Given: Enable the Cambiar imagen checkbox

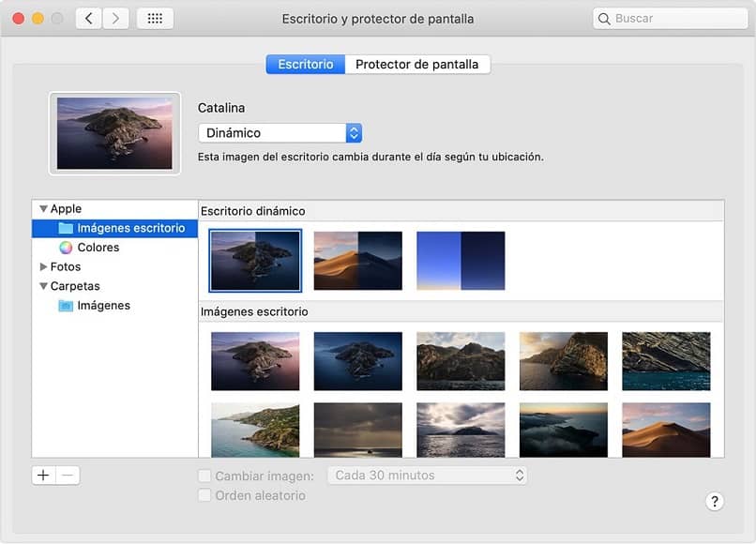Looking at the screenshot, I should pyautogui.click(x=204, y=476).
